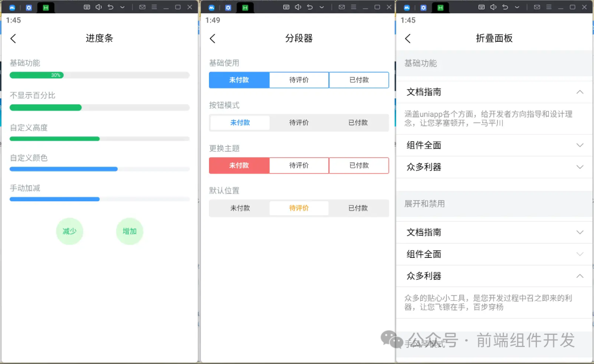This screenshot has width=594, height=364.
Task: Click mail icon in 分段器 window title bar
Action: [342, 7]
